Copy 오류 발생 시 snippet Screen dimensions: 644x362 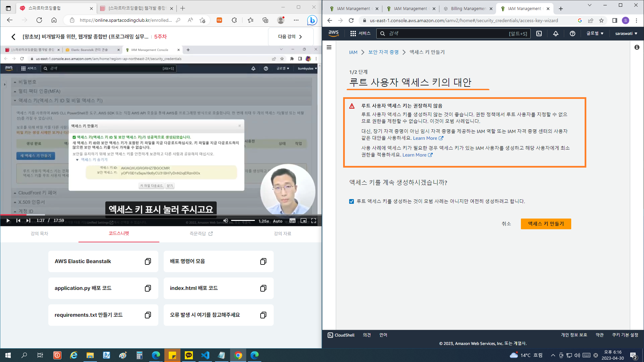click(x=263, y=315)
